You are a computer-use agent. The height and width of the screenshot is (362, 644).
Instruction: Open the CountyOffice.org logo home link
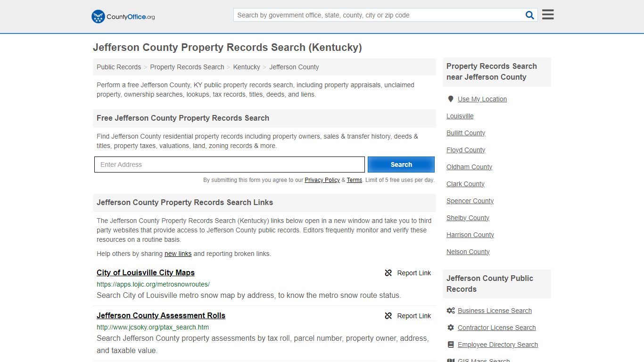point(123,16)
